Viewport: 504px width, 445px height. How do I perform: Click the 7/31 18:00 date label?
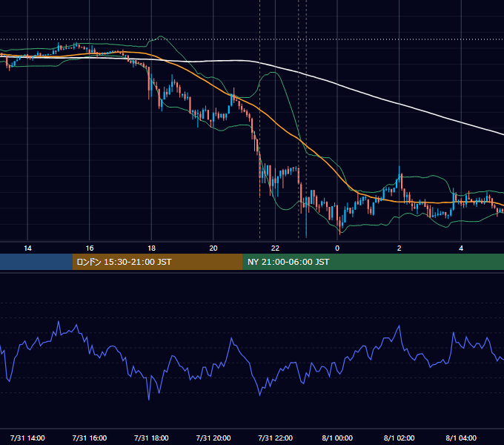pos(151,438)
